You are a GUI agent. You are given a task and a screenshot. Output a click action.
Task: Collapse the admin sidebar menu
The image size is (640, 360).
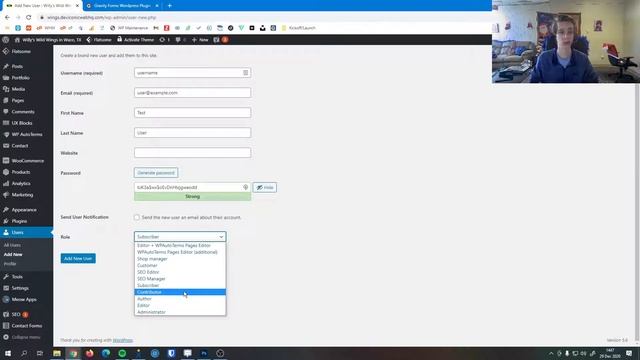click(x=22, y=337)
